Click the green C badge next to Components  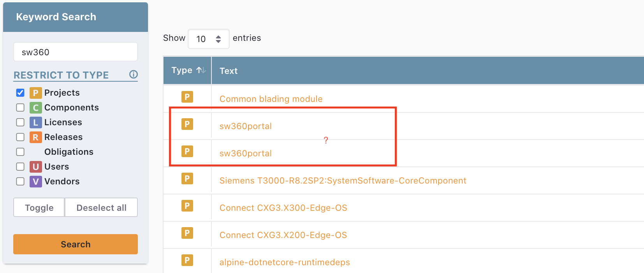[x=35, y=107]
